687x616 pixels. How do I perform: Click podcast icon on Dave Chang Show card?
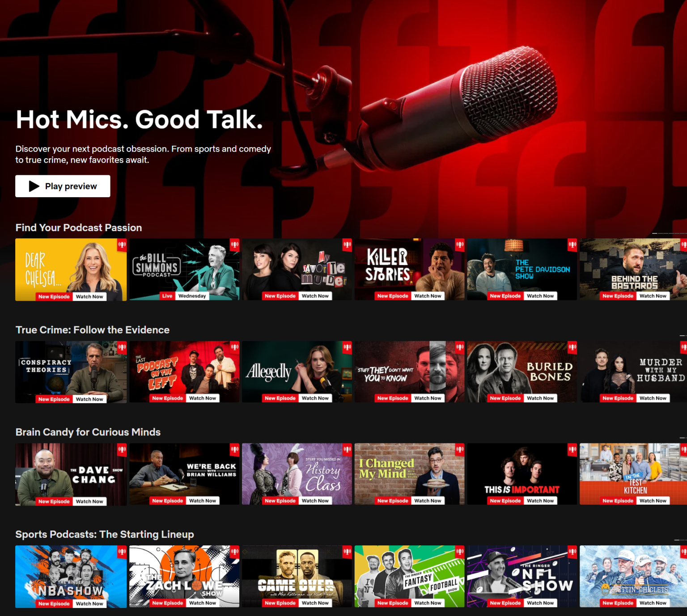(x=122, y=449)
